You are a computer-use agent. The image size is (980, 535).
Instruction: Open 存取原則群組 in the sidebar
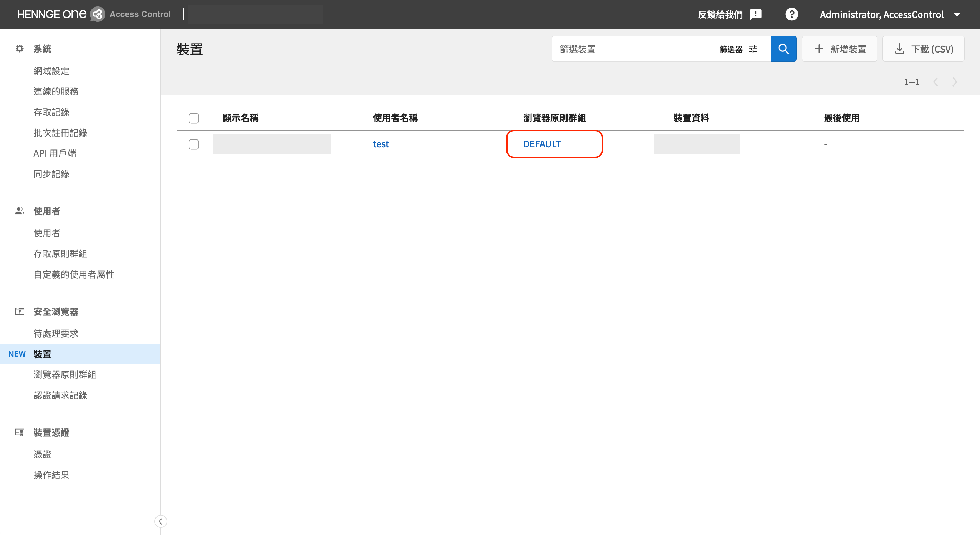pos(60,254)
